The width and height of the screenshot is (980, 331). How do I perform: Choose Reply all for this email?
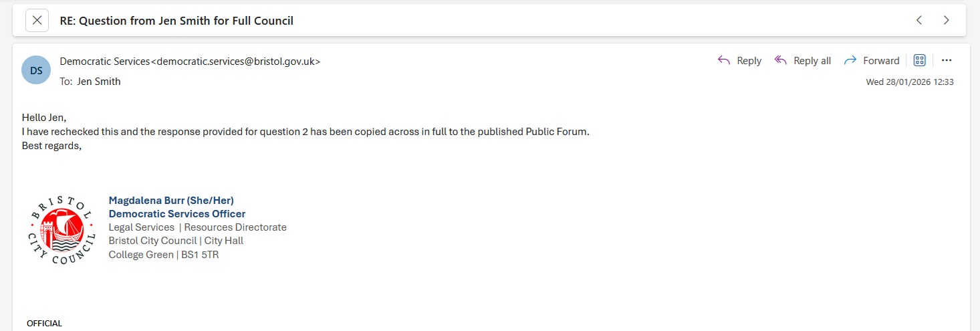pos(802,61)
